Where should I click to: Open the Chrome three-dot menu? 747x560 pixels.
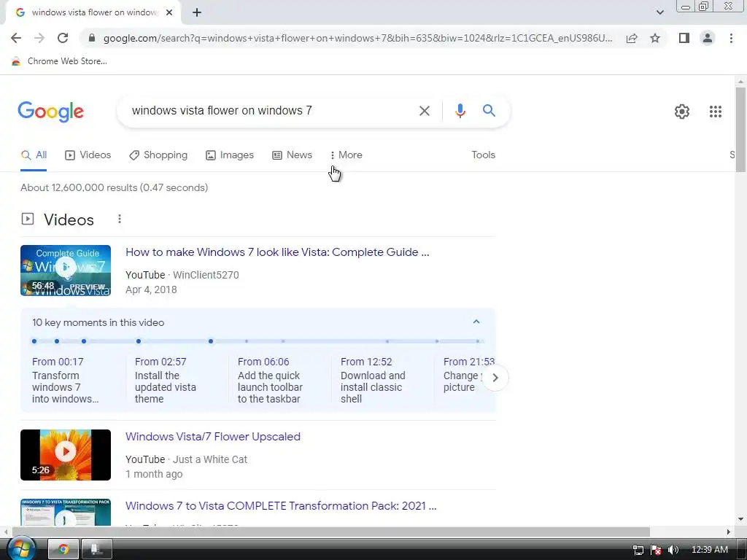731,38
